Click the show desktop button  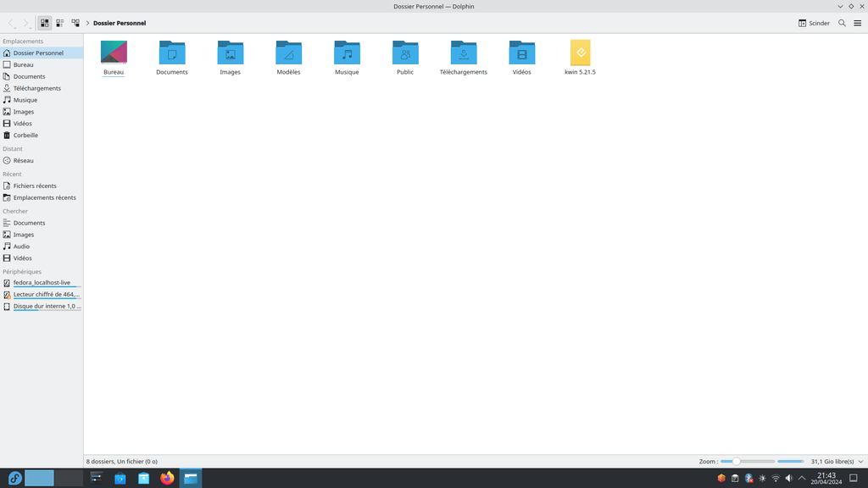point(854,478)
